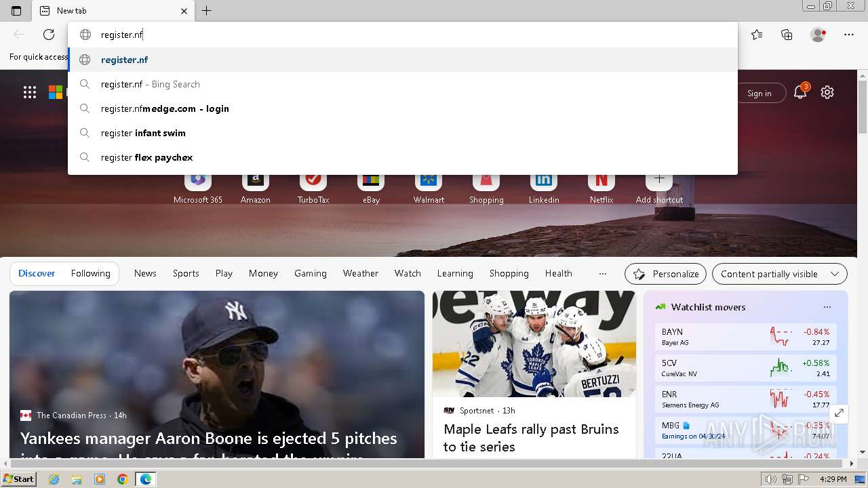Open the Sports feed category
868x488 pixels.
[186, 273]
